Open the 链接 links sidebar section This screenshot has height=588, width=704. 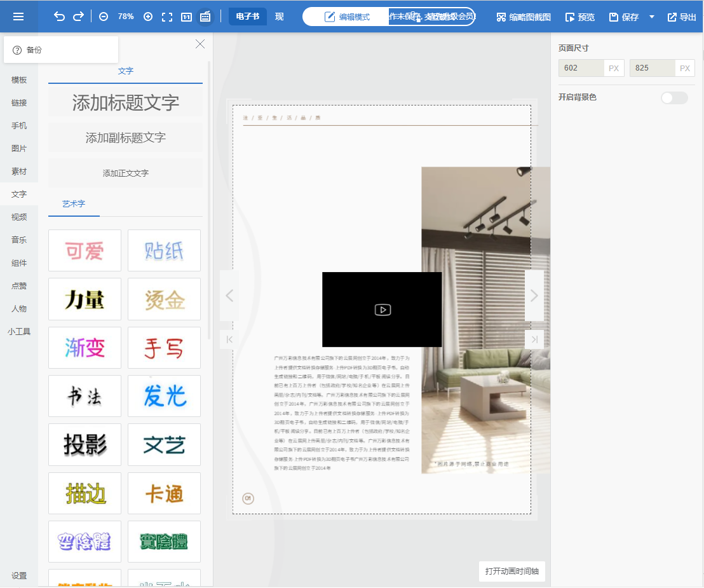[19, 103]
